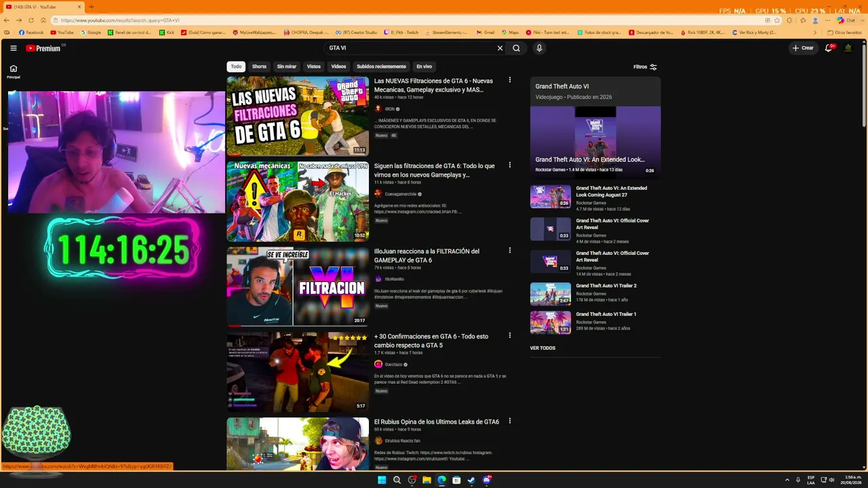Run the search with the magnifier button

(516, 48)
